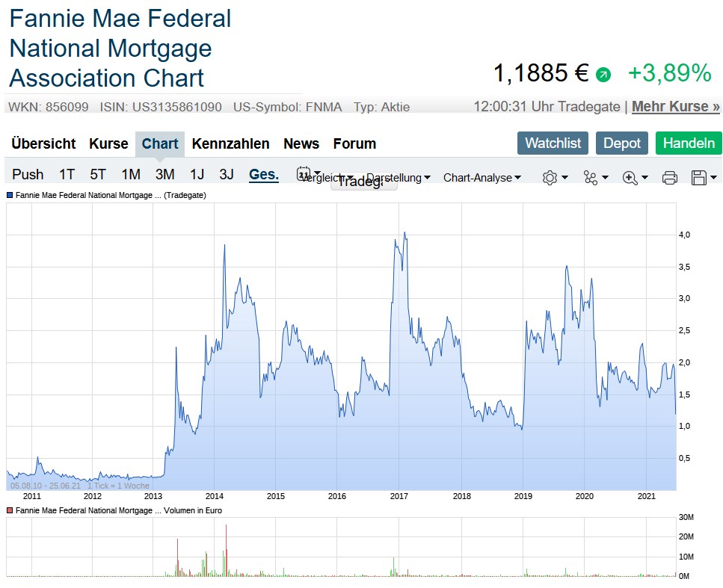Open the Darstellung dropdown

(397, 178)
